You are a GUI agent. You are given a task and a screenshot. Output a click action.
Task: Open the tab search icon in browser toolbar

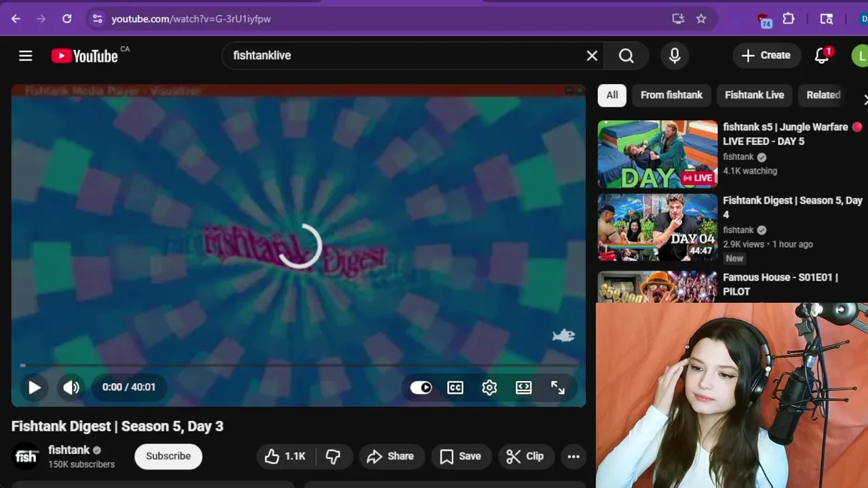826,19
